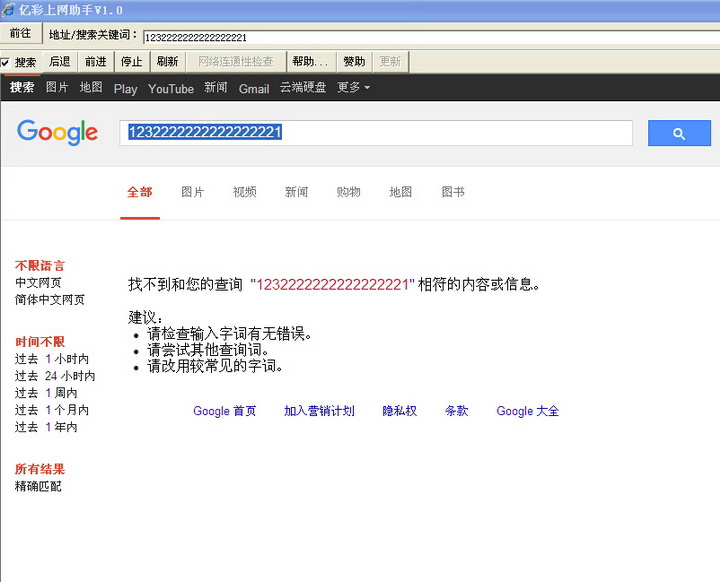720x582 pixels.
Task: Click the 停止 toolbar button
Action: [132, 62]
